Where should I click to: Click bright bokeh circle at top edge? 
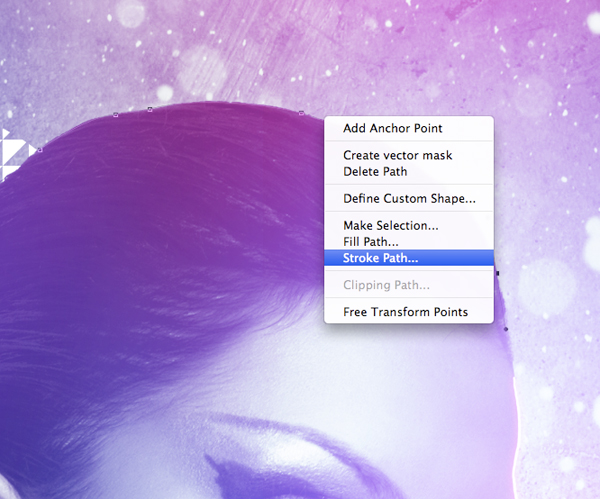coord(130,12)
